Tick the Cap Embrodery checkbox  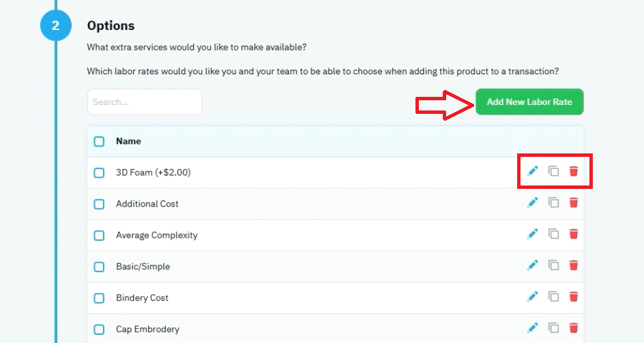(x=99, y=329)
